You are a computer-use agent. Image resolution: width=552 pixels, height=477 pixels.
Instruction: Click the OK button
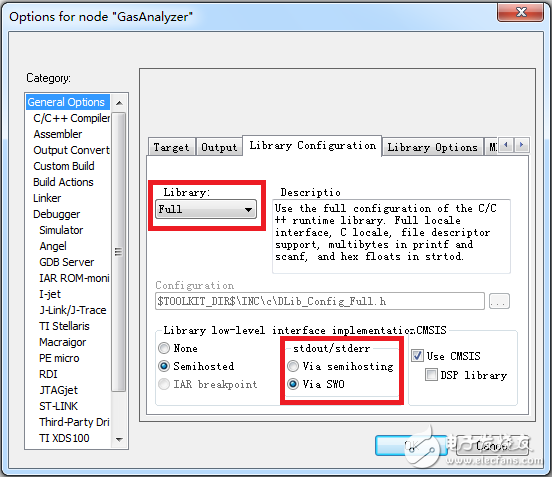coord(411,446)
